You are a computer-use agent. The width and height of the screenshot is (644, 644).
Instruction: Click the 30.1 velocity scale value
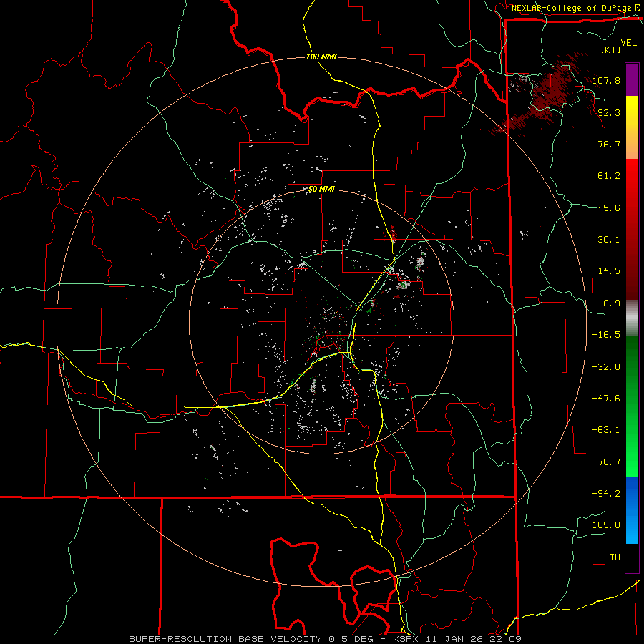[609, 240]
